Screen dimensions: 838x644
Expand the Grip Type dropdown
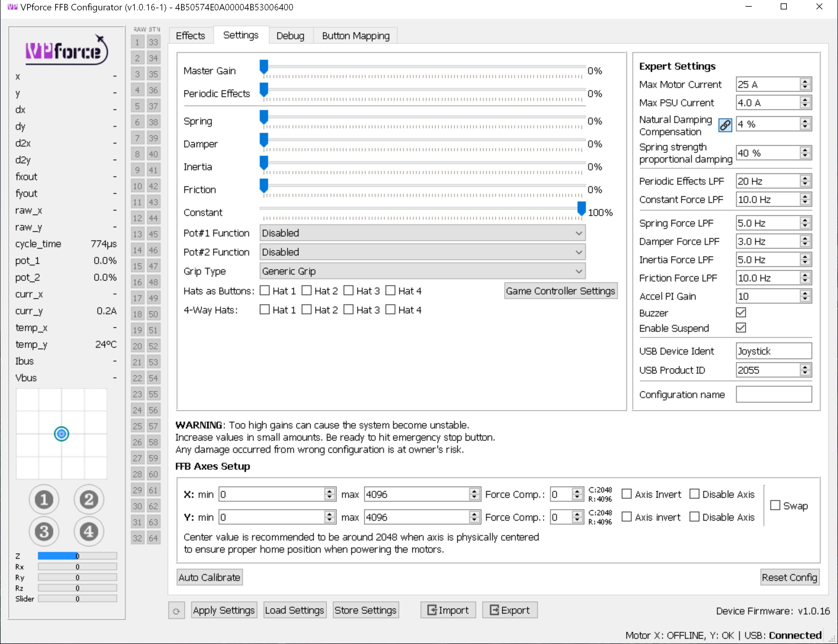(422, 271)
